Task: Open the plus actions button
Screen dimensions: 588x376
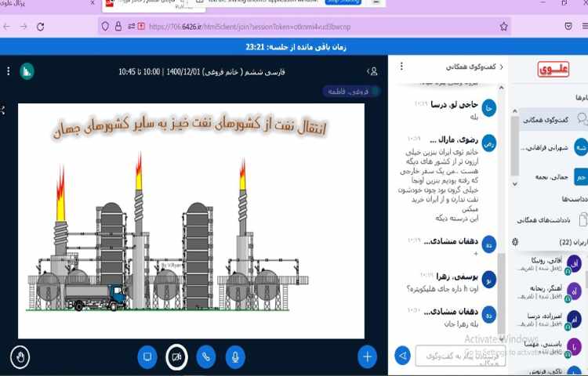Action: pos(367,357)
